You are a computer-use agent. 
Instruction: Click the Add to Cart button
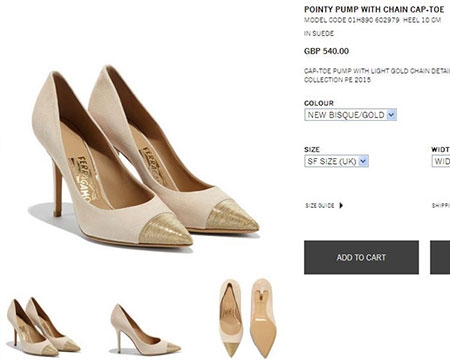pyautogui.click(x=361, y=257)
